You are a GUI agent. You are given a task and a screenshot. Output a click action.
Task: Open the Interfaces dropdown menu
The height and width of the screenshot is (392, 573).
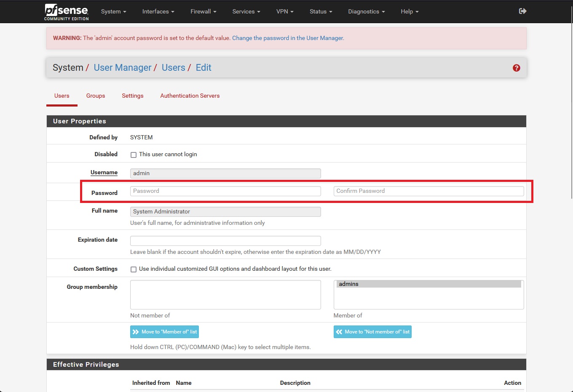click(x=158, y=11)
